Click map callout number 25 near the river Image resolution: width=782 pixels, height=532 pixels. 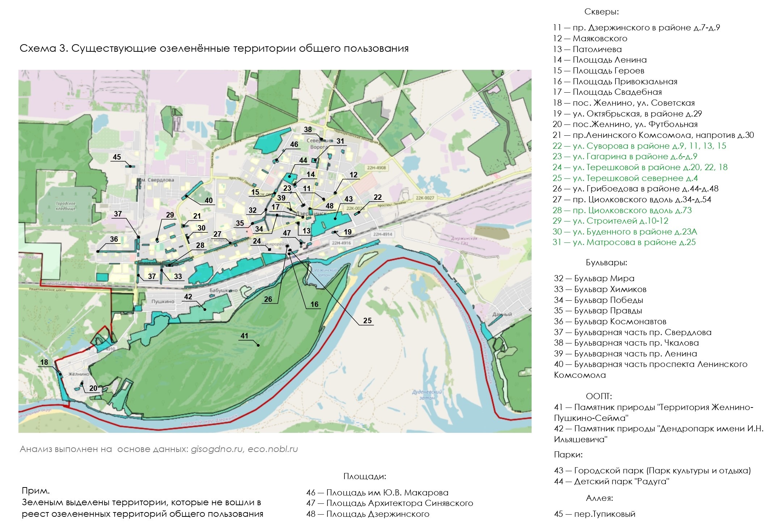tap(367, 321)
